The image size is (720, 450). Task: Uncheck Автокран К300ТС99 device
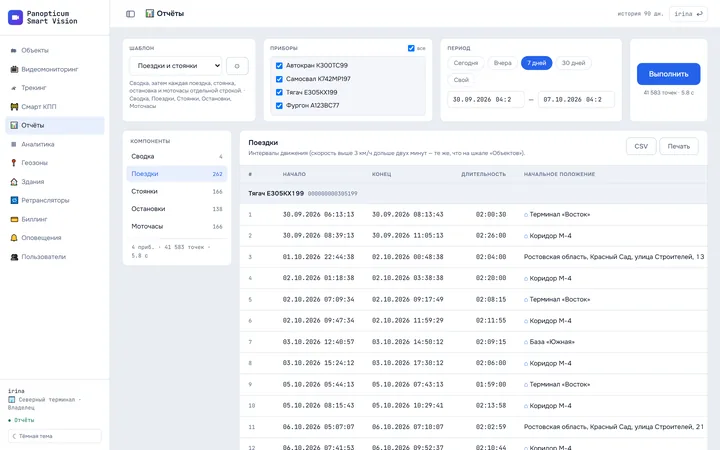pyautogui.click(x=279, y=66)
